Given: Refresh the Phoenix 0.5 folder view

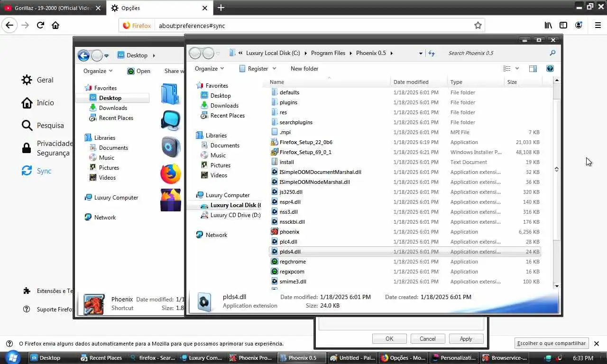Looking at the screenshot, I should [x=432, y=53].
